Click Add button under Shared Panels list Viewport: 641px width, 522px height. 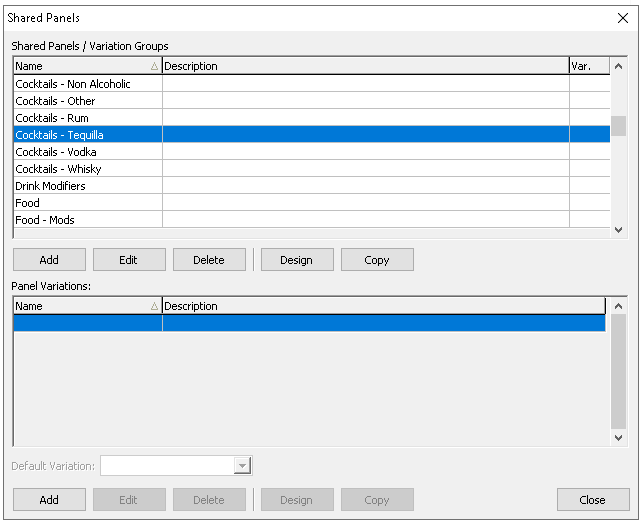49,260
